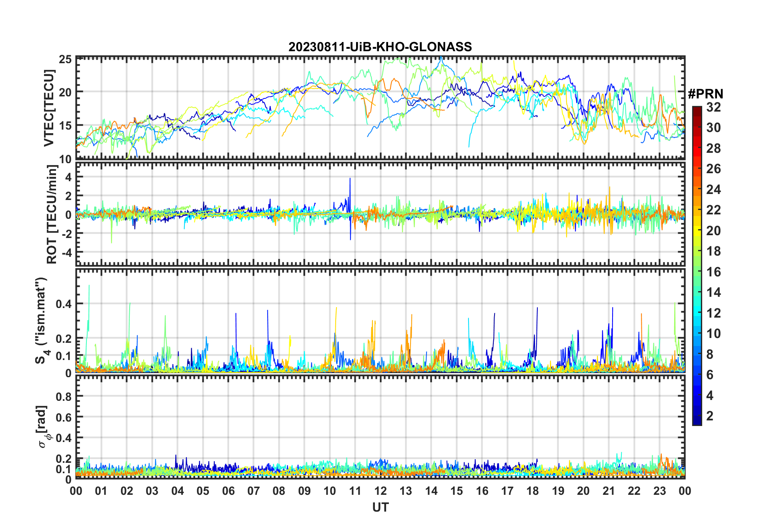Click colorbar tick label "28"

click(x=713, y=148)
